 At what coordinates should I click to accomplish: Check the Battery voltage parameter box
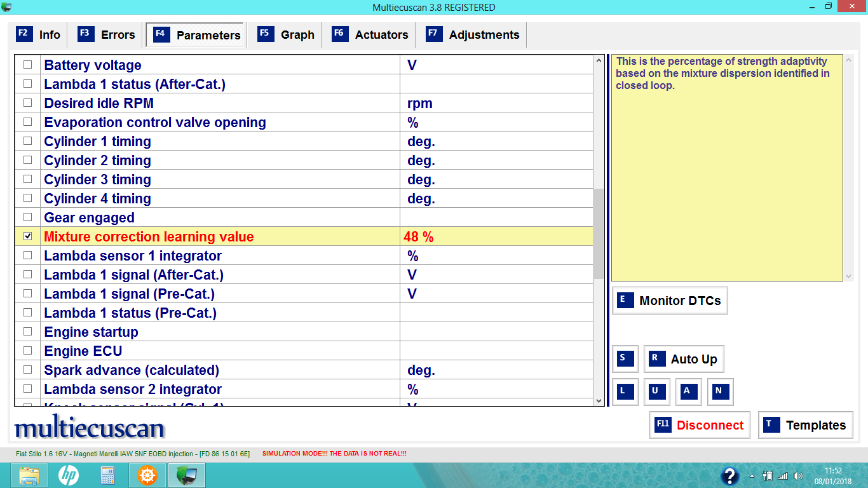pos(27,65)
